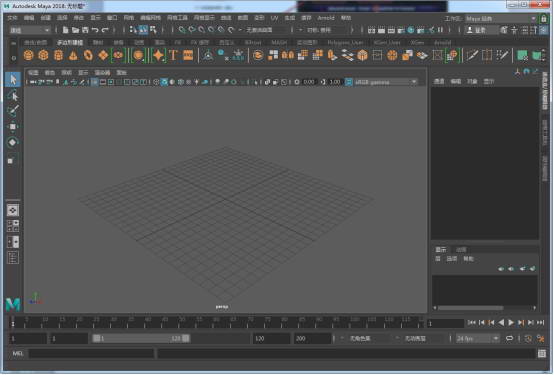Toggle workspace lock icon
554x375 pixels.
544,18
